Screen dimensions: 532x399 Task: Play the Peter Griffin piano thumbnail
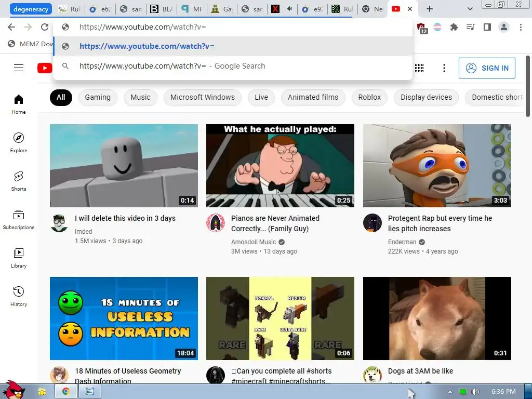click(280, 166)
